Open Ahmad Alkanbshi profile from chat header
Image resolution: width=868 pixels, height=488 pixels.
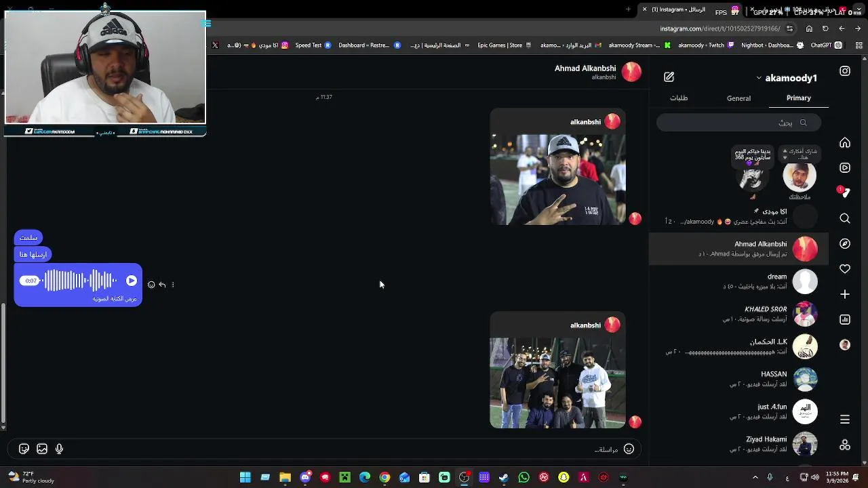coord(585,68)
